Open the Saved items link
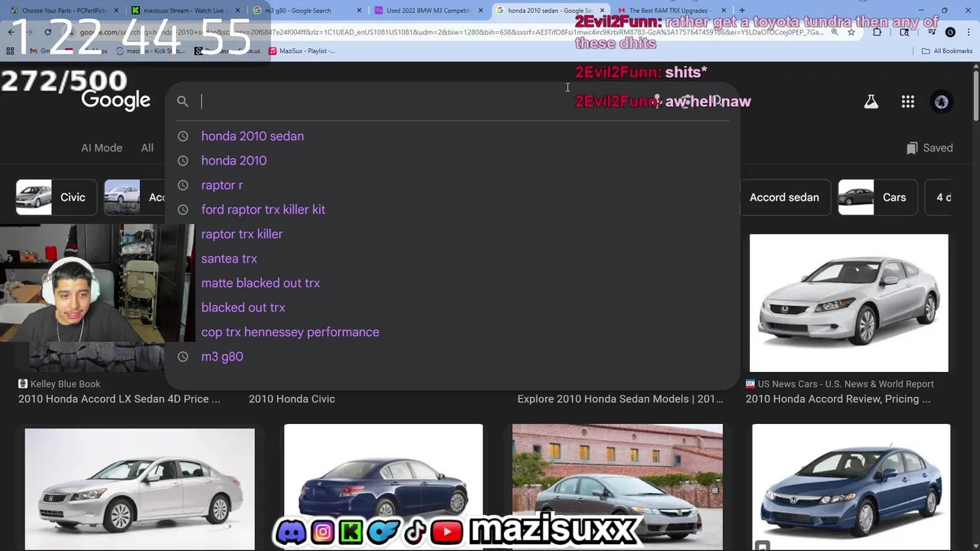 coord(929,148)
